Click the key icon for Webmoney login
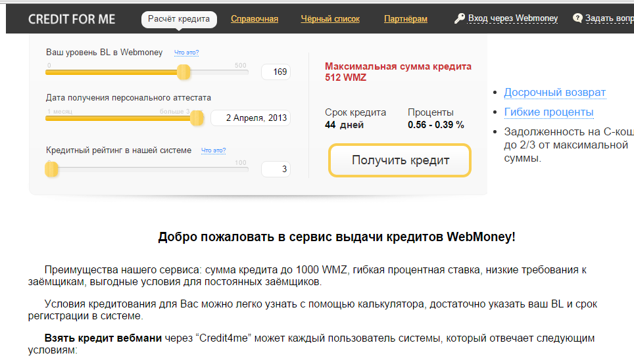The height and width of the screenshot is (364, 634). coord(459,18)
